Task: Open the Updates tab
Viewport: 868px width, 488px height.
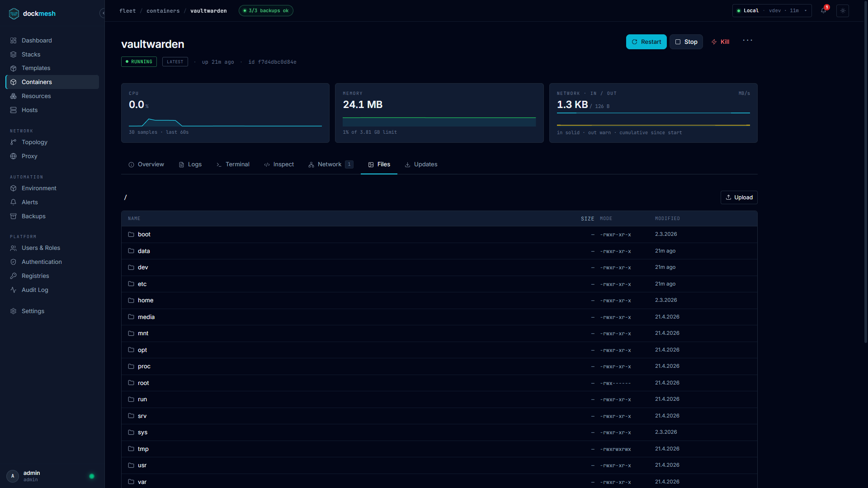Action: click(421, 164)
